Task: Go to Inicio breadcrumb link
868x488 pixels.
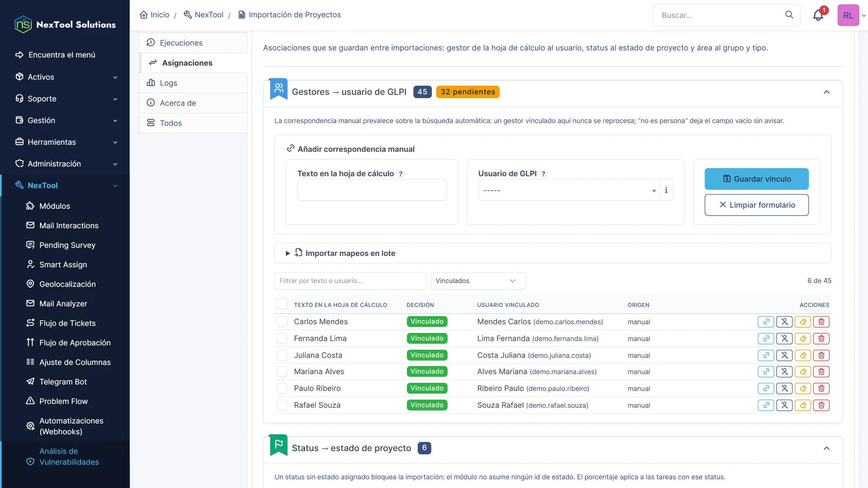Action: point(155,15)
